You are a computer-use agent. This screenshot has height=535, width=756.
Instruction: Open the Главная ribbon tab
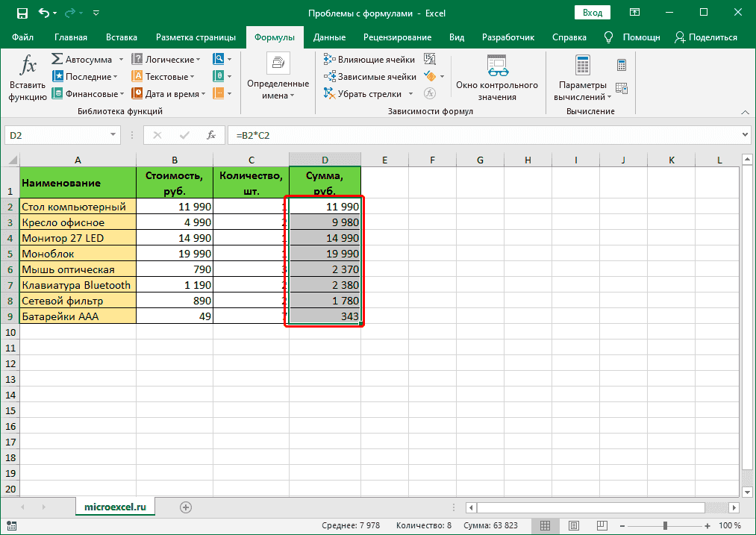pyautogui.click(x=71, y=37)
